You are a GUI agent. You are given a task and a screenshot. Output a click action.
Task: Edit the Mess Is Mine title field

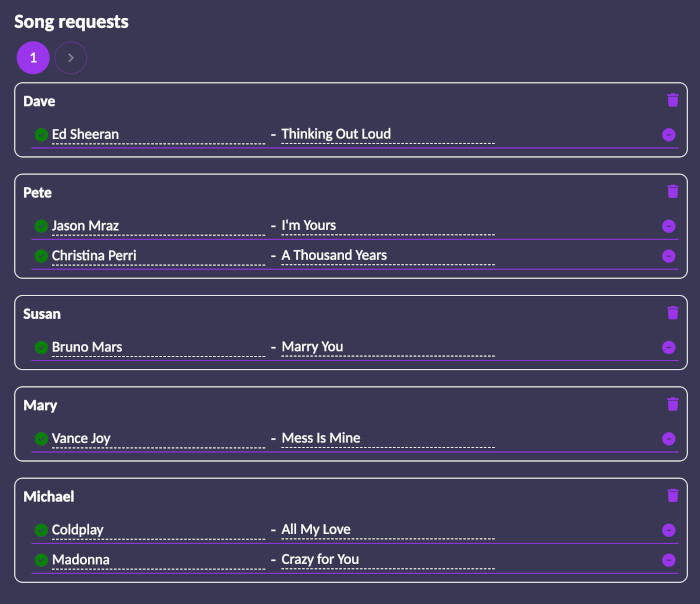[388, 438]
